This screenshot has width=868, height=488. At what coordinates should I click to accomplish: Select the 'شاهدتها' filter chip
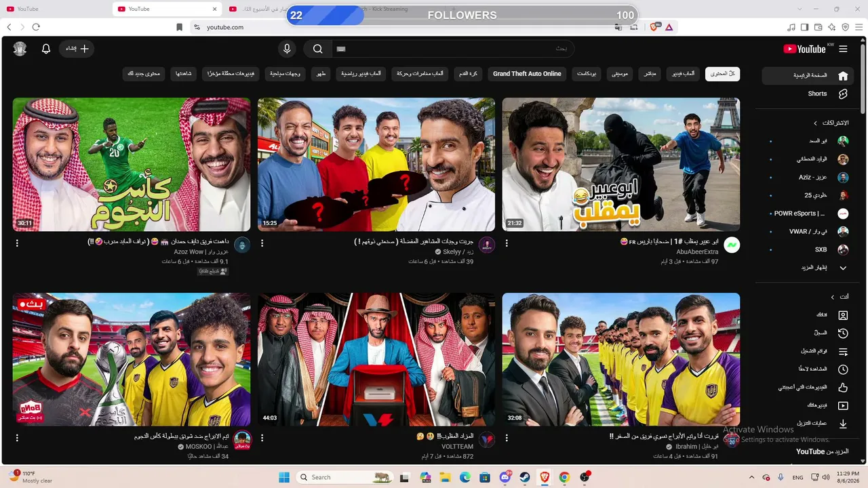pyautogui.click(x=184, y=74)
